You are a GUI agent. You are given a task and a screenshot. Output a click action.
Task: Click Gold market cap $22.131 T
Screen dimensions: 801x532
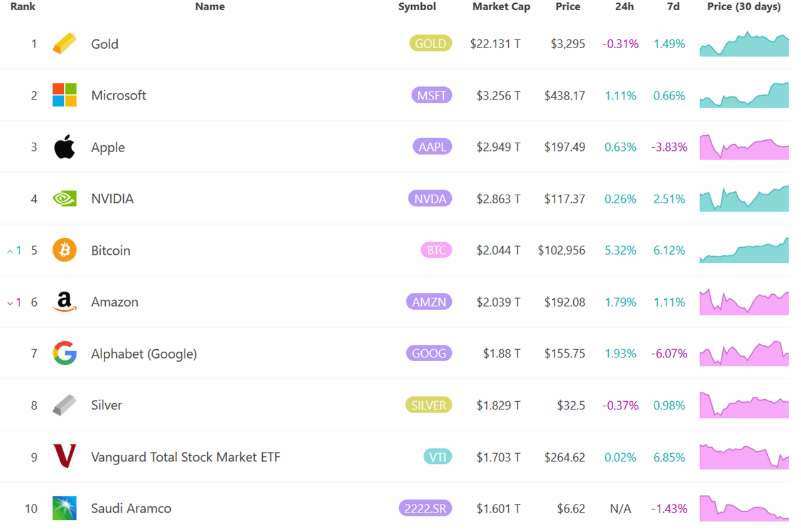point(495,44)
